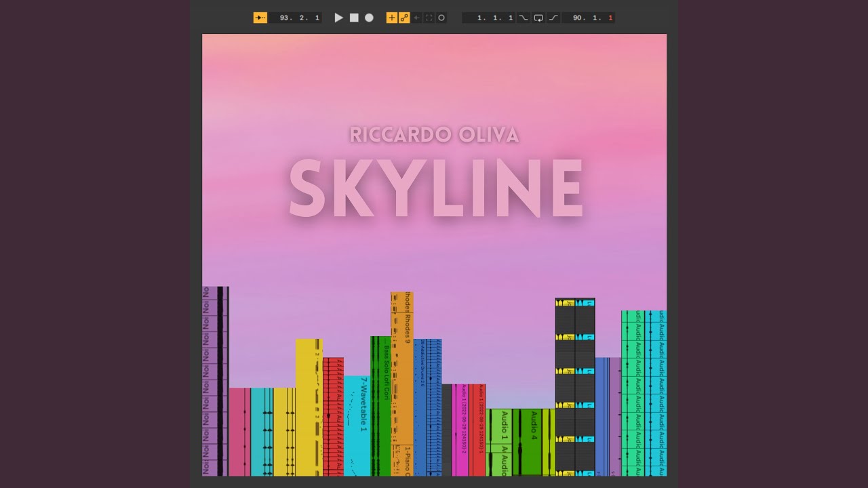The height and width of the screenshot is (488, 868).
Task: Arm recording with the round Record button
Action: [369, 18]
